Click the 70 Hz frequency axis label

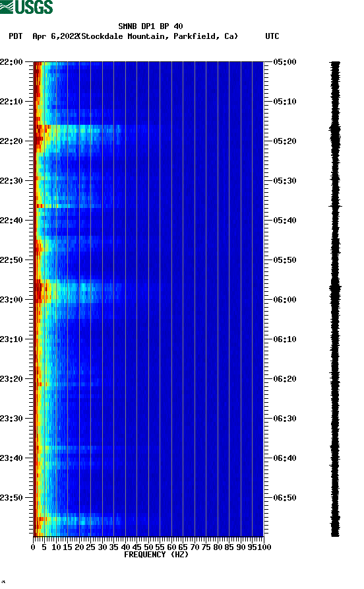coord(195,547)
